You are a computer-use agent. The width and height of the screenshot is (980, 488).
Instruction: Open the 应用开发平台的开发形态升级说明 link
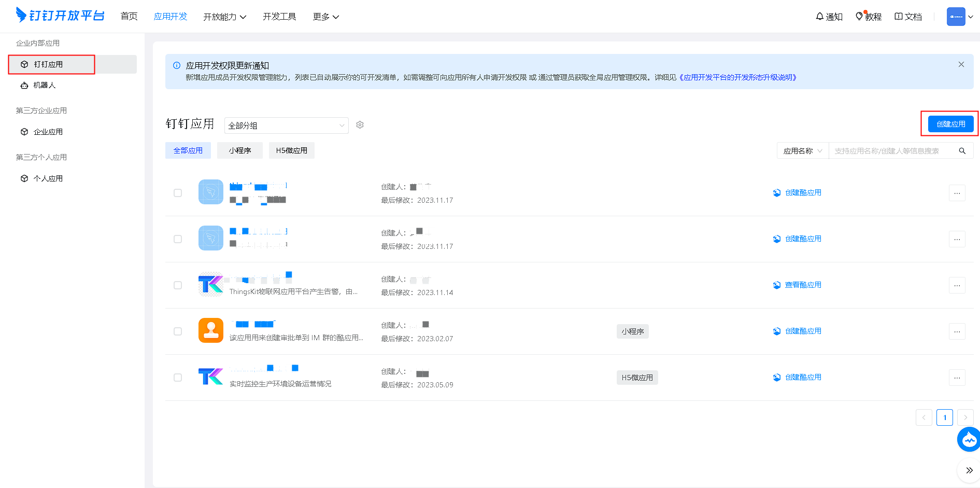pos(737,77)
